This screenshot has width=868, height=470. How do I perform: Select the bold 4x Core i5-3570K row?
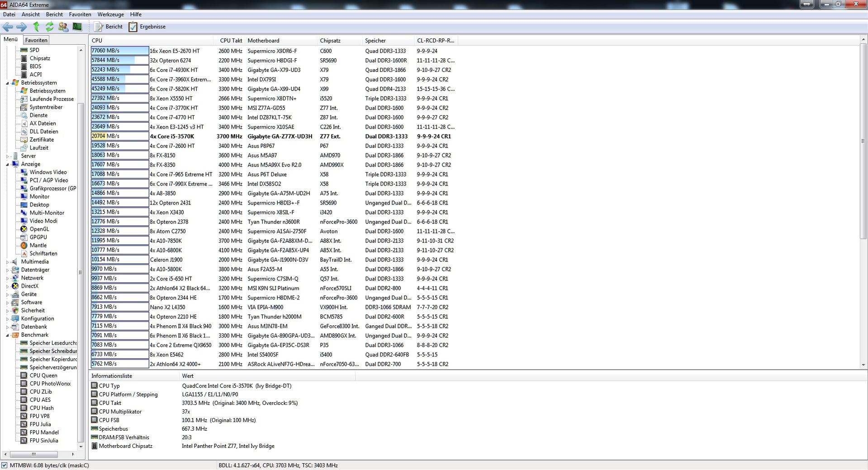(x=274, y=136)
